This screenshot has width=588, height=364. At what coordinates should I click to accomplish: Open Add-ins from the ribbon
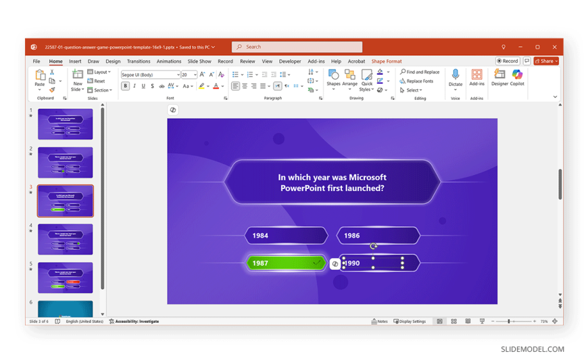pos(476,78)
